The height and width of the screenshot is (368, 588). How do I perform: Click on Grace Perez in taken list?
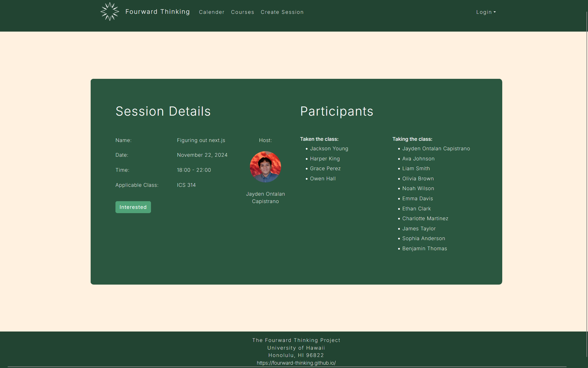[x=325, y=168]
